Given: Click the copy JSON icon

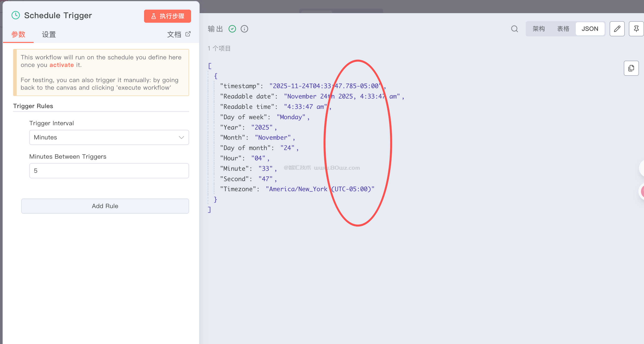Looking at the screenshot, I should pos(631,68).
